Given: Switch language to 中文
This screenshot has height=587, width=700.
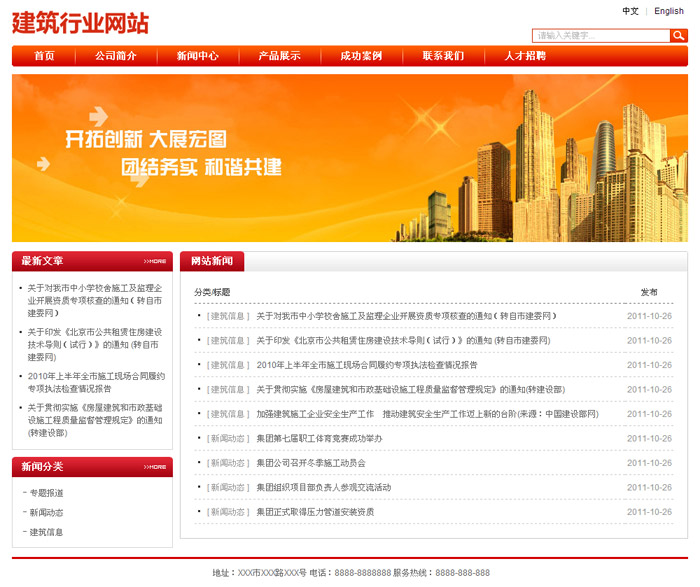Looking at the screenshot, I should pos(630,11).
